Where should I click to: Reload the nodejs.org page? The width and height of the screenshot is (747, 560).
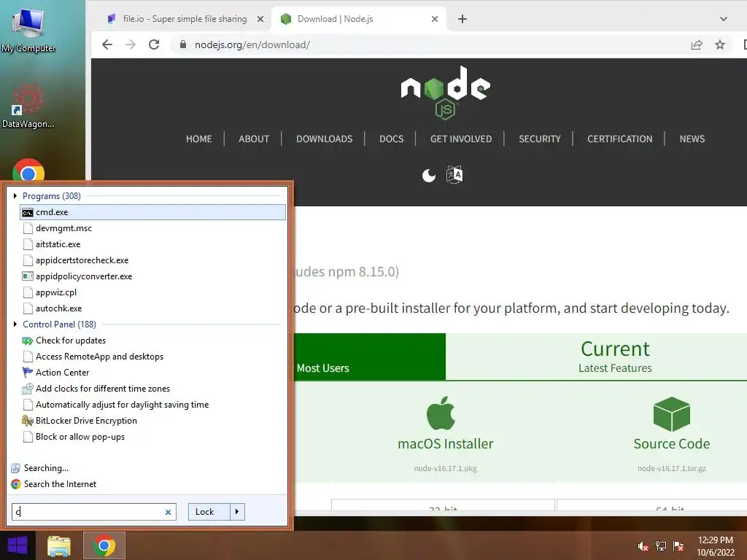pyautogui.click(x=154, y=44)
